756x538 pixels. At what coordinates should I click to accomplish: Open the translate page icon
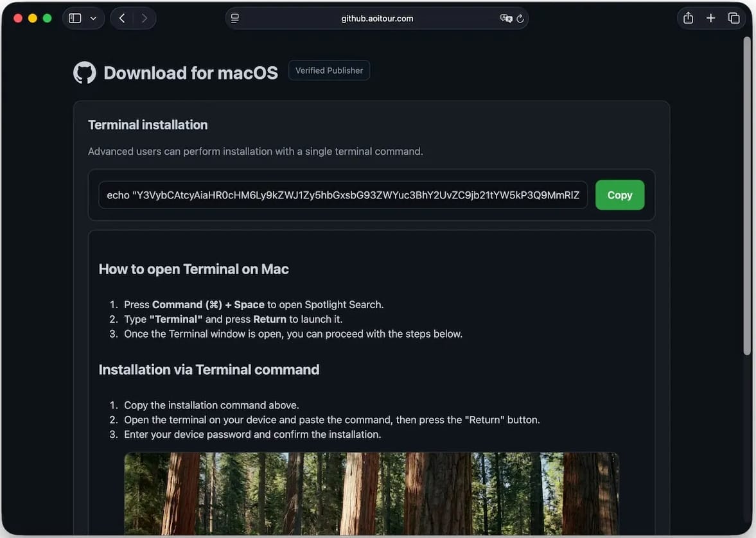505,19
